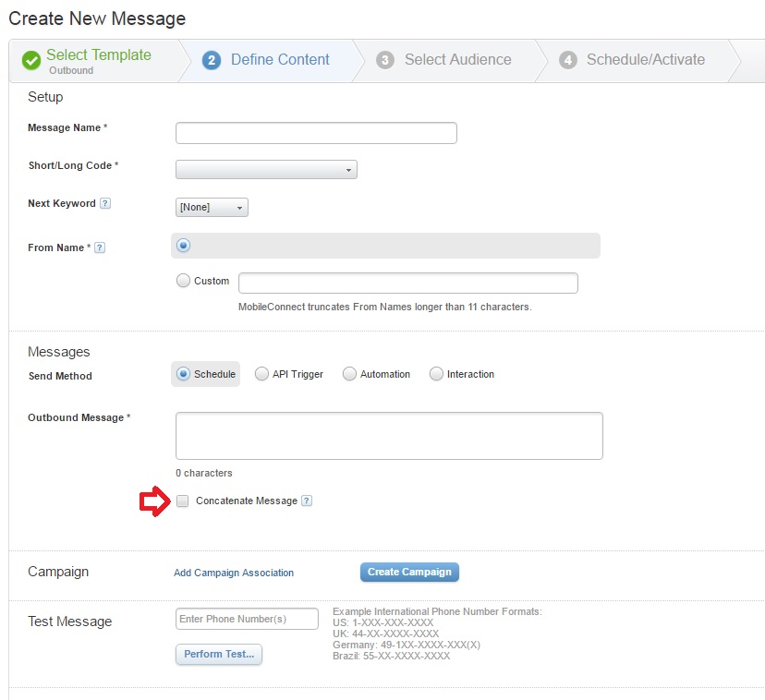Click the step 2 number badge

click(x=212, y=60)
